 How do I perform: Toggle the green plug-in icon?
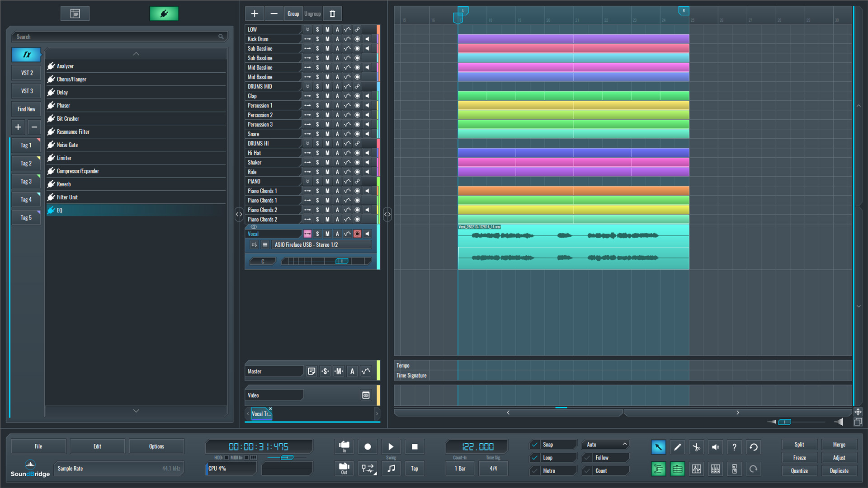coord(164,14)
